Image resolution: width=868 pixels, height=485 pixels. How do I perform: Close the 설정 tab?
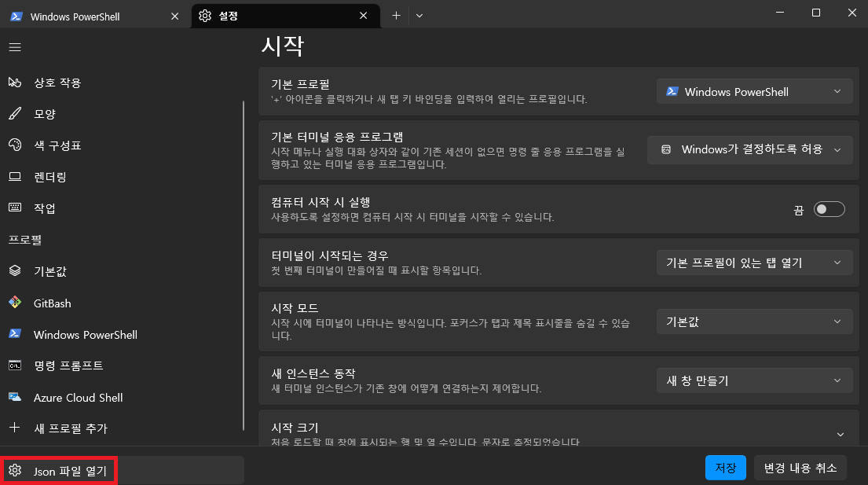pos(363,16)
